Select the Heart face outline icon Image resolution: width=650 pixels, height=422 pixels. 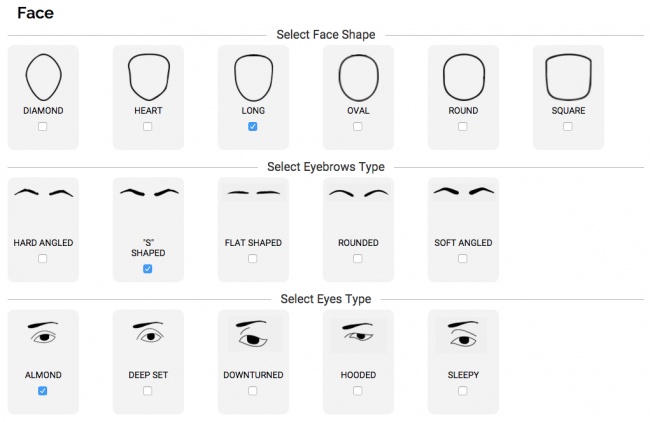click(x=147, y=76)
